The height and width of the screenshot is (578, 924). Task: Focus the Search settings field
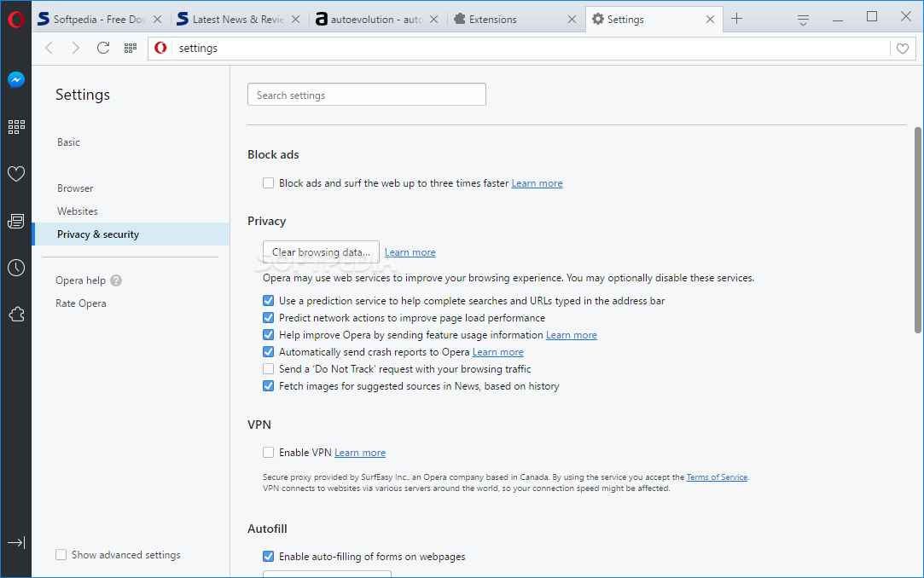click(367, 95)
